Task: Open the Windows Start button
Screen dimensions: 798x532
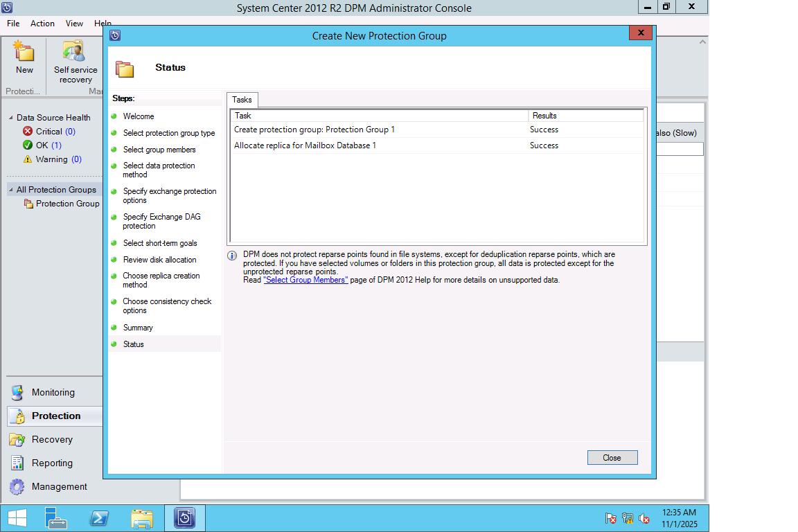Action: click(17, 518)
